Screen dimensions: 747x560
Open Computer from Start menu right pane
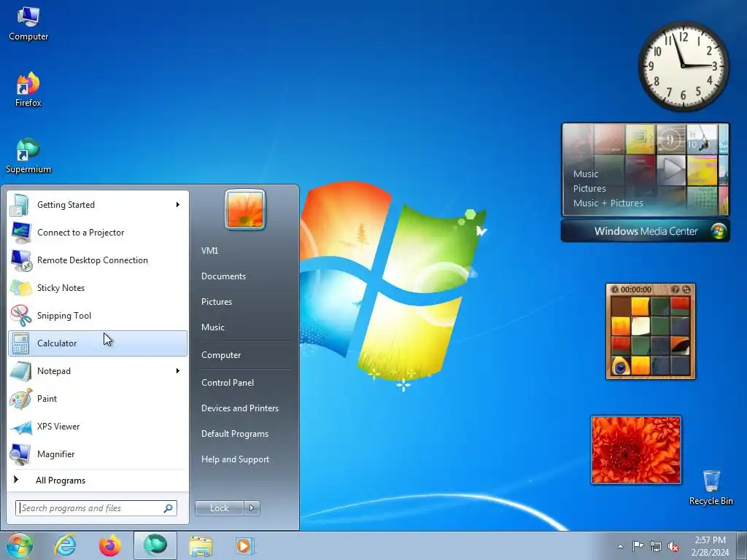(221, 355)
